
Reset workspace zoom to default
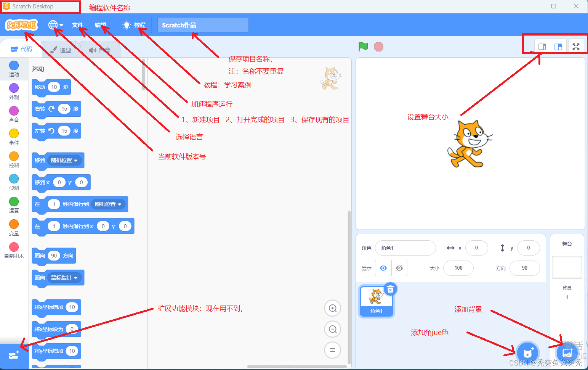pos(332,350)
